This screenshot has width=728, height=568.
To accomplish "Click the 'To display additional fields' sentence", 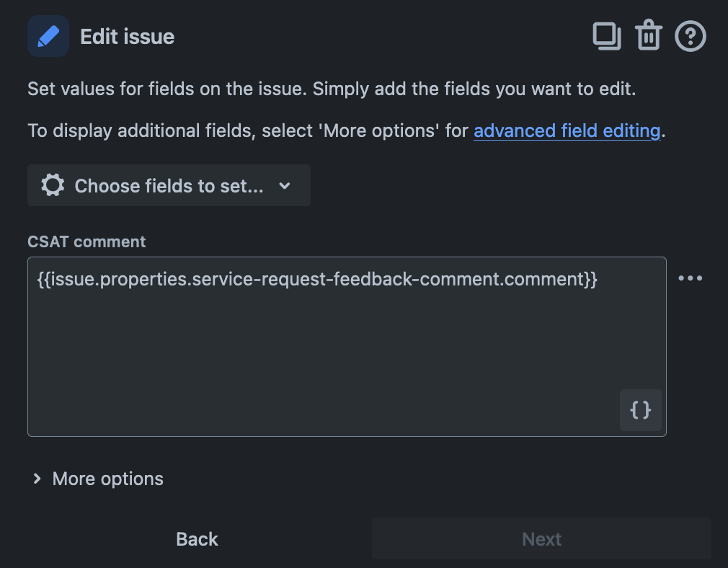I will (x=245, y=130).
